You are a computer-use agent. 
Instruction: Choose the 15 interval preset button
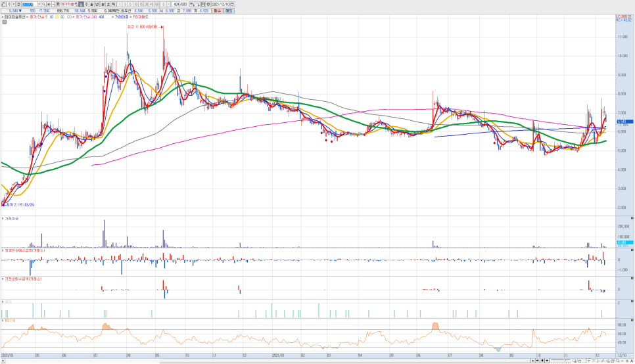[141, 4]
